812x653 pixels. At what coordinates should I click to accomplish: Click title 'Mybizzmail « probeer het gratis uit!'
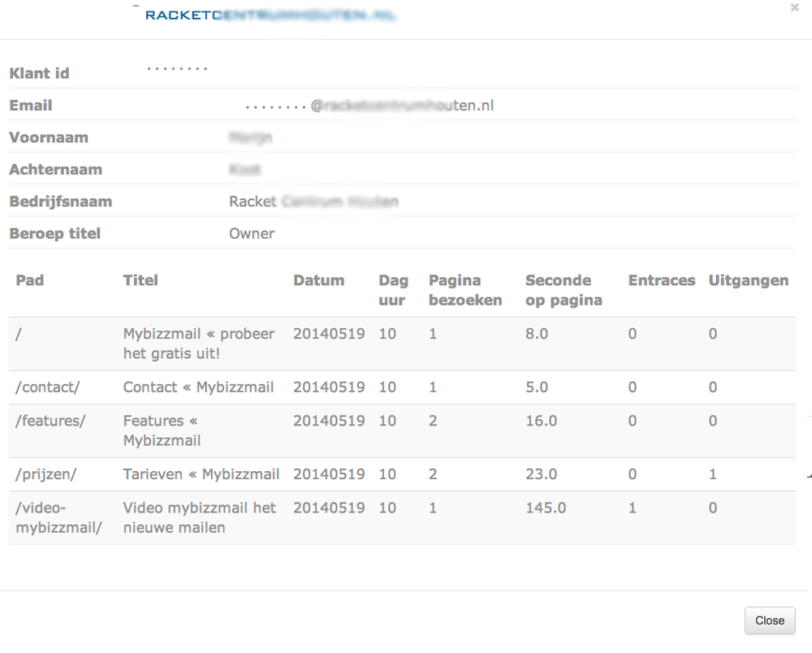(199, 344)
